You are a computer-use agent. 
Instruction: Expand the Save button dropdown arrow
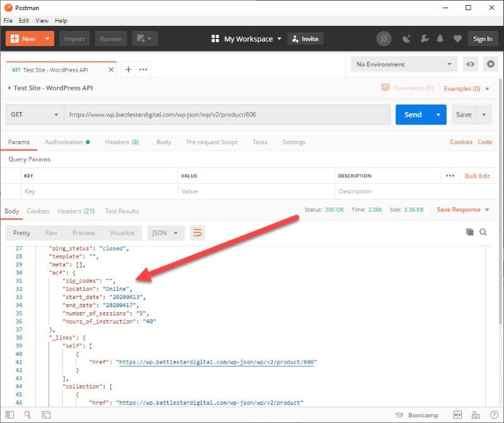(x=484, y=115)
